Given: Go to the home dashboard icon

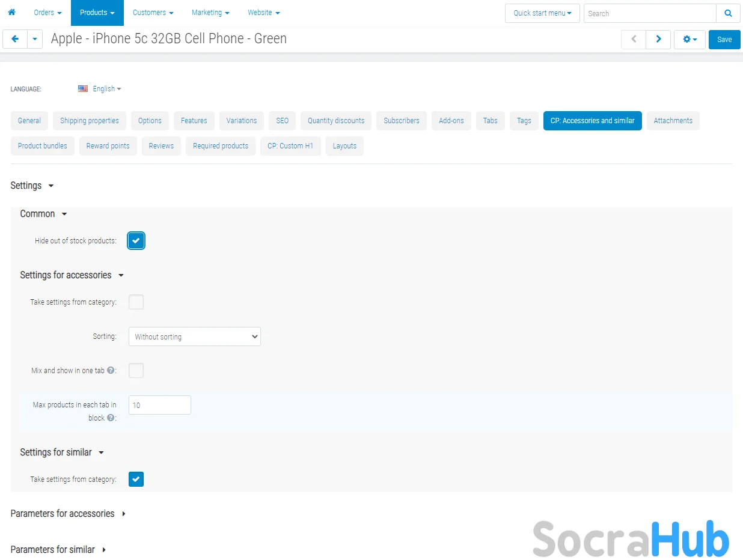Looking at the screenshot, I should click(11, 12).
